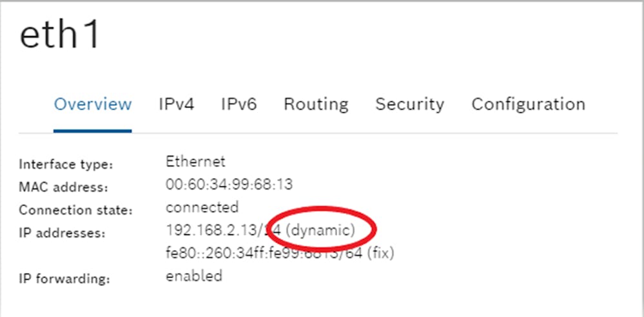Click the Ethernet interface type value
Screen dimensions: 644x317
pyautogui.click(x=195, y=161)
